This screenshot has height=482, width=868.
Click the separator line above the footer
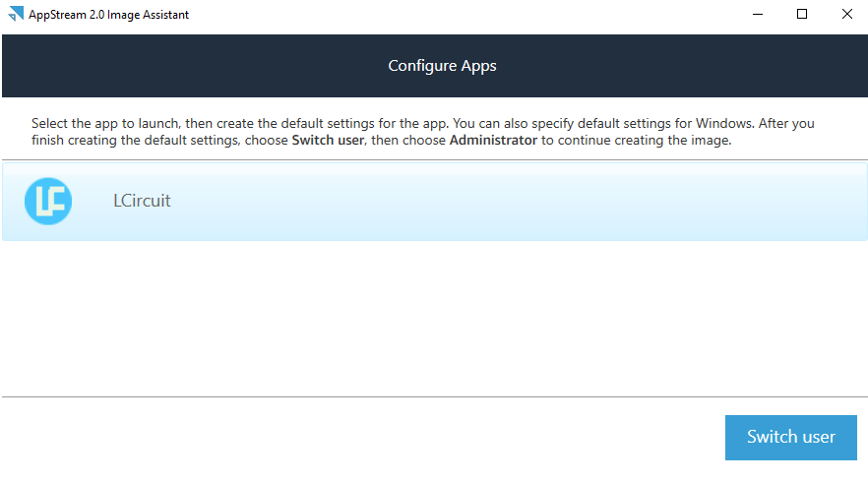pos(433,396)
